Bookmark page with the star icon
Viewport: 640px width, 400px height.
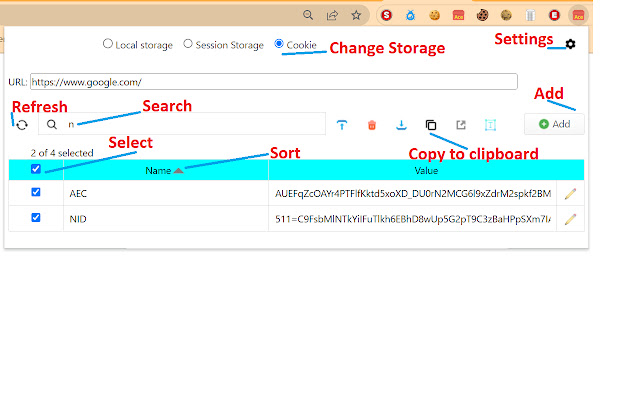click(356, 16)
